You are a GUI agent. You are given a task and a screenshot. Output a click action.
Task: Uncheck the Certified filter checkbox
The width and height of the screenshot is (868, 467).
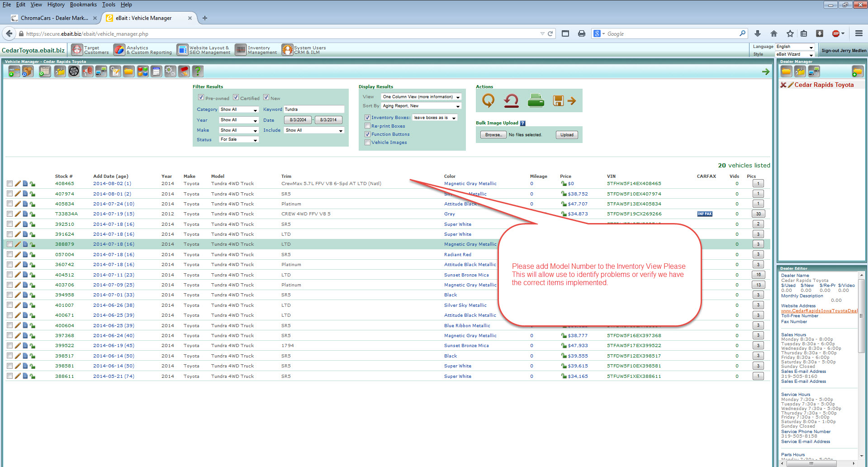tap(236, 97)
